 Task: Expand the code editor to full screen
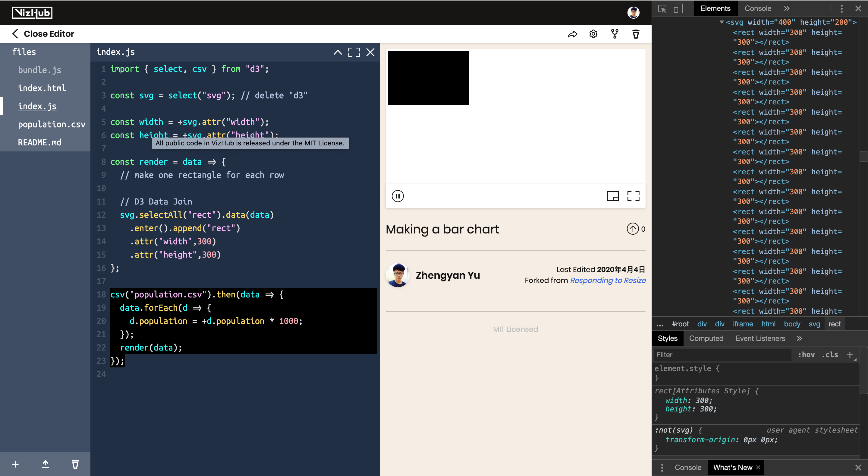coord(354,52)
